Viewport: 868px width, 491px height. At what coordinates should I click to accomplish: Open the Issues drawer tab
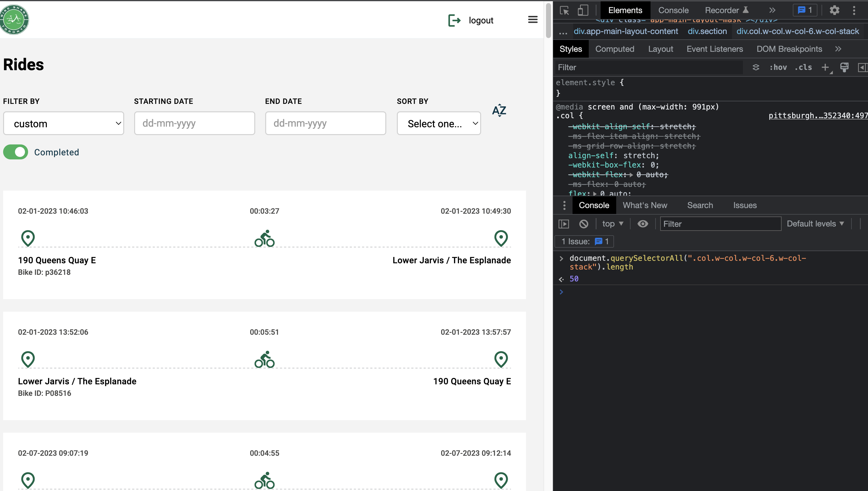(x=744, y=205)
